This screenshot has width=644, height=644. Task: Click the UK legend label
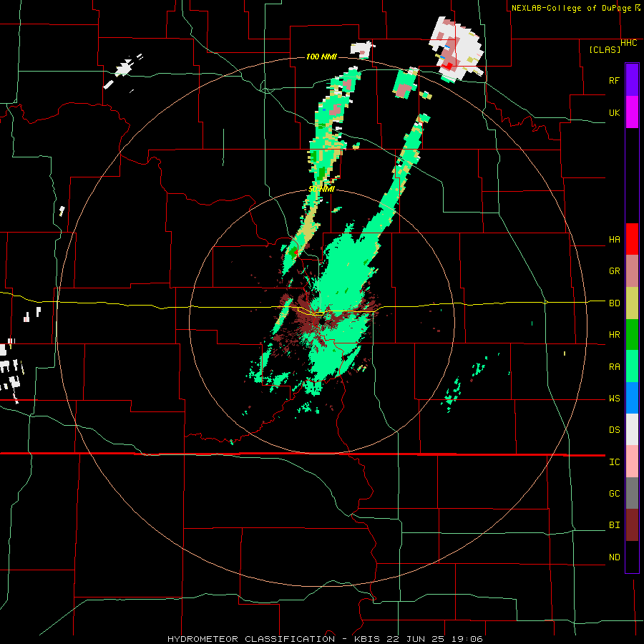(615, 112)
